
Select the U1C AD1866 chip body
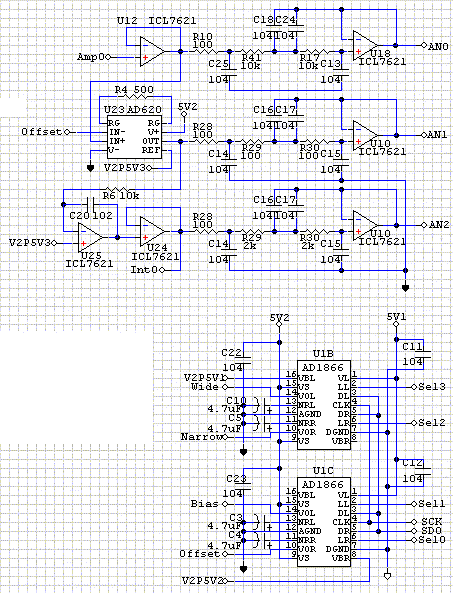(324, 522)
